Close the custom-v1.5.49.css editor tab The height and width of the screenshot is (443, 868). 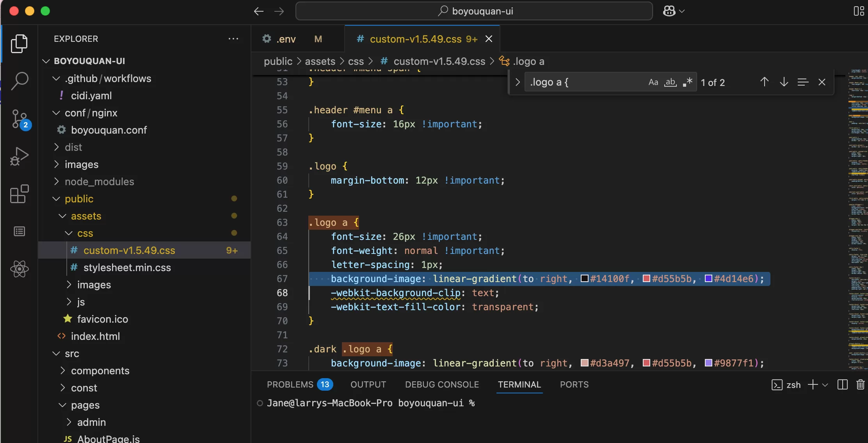[x=489, y=39]
